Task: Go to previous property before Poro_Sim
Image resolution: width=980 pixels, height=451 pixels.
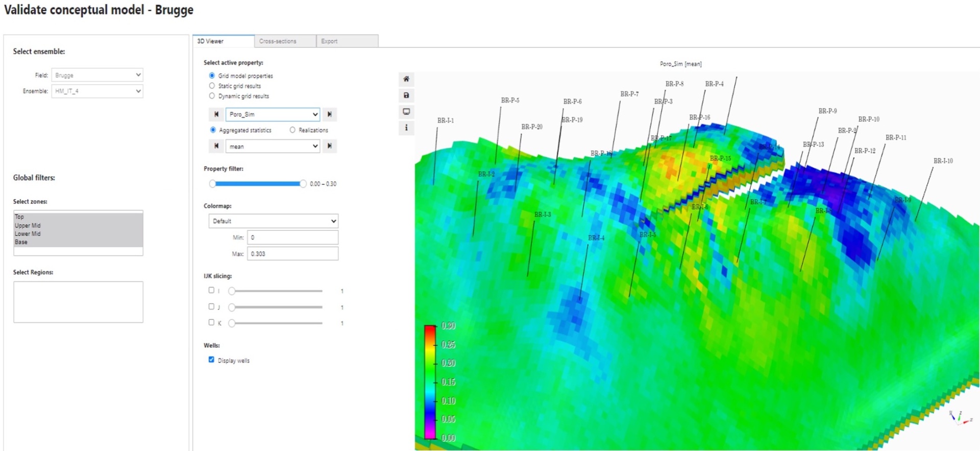Action: (216, 114)
